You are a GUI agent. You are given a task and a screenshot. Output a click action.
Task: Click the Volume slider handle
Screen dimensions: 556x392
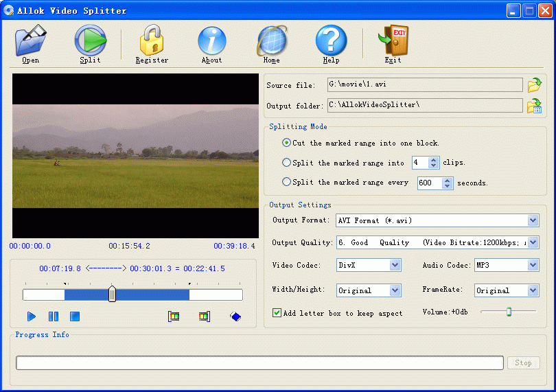pos(509,312)
